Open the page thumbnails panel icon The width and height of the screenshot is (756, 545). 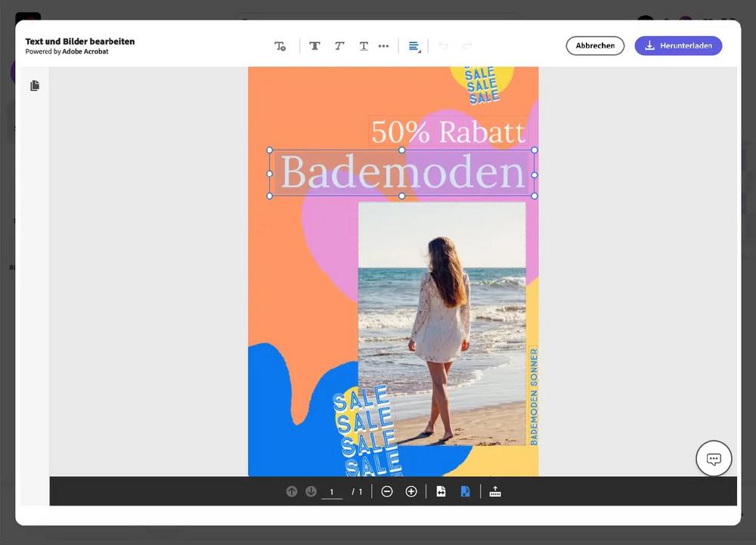pyautogui.click(x=34, y=86)
